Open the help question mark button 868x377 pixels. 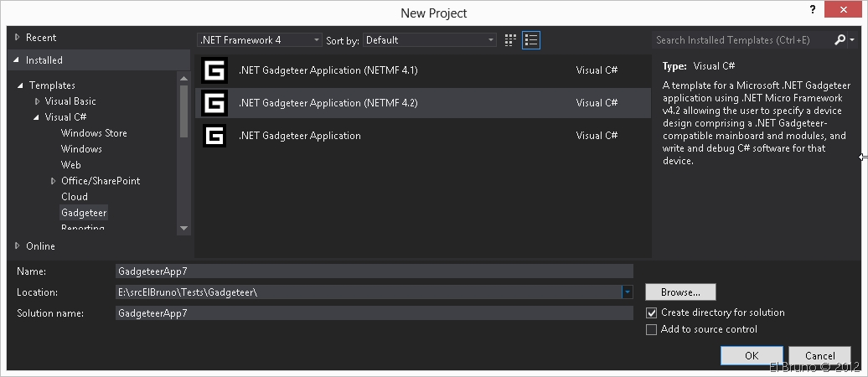812,10
